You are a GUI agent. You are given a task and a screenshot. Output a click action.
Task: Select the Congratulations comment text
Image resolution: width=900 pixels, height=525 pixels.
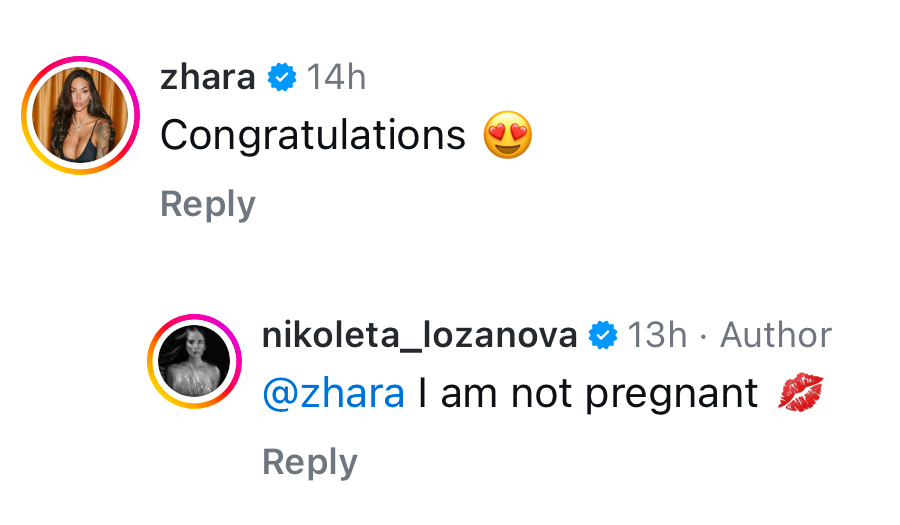[x=313, y=135]
